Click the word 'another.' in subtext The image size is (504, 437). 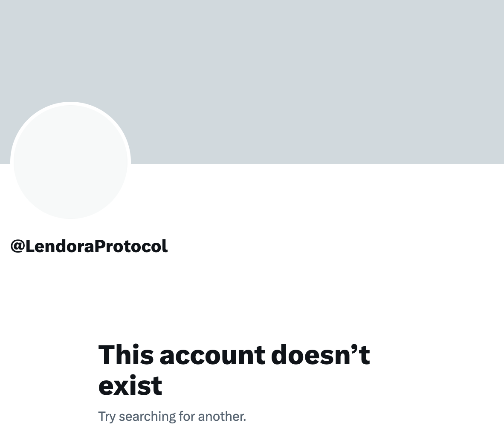[222, 417]
